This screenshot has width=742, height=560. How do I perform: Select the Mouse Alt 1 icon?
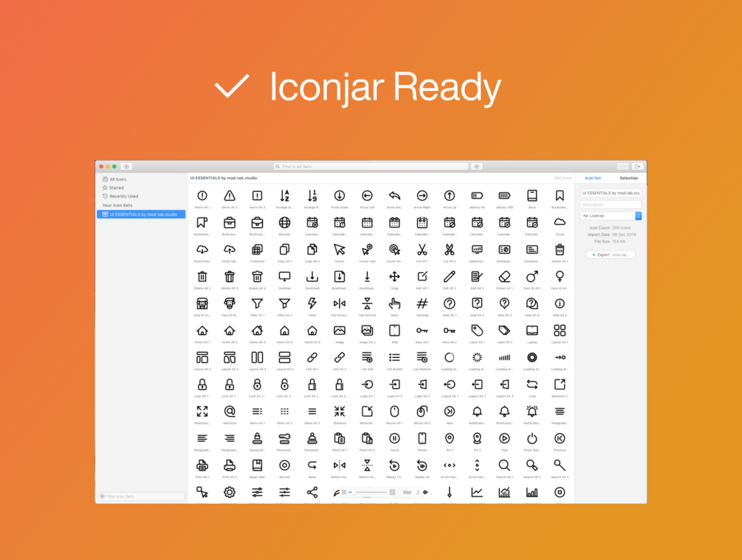(x=394, y=412)
